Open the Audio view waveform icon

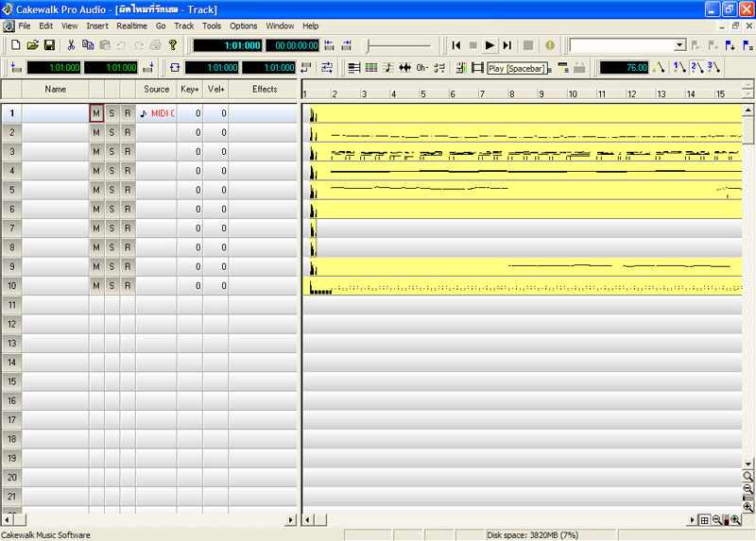(x=405, y=67)
